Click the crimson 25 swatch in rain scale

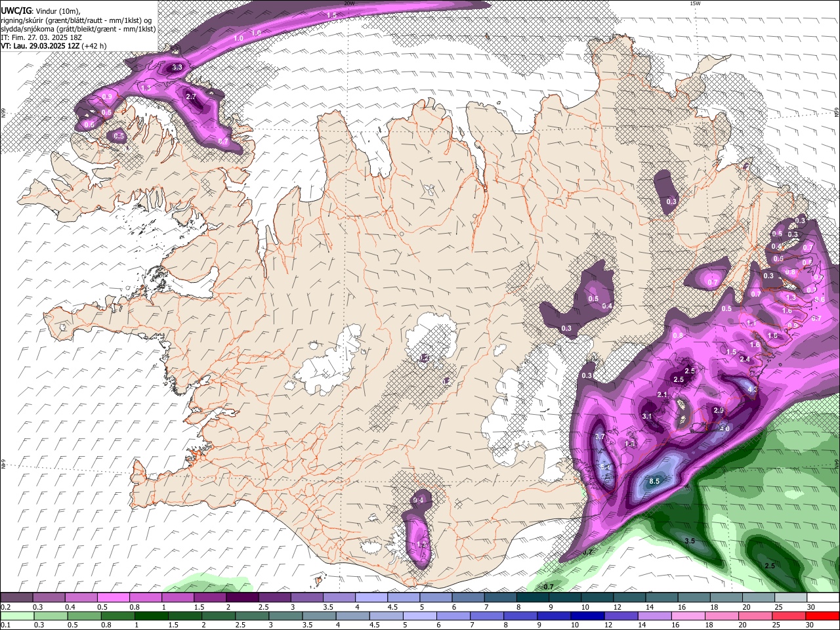789,616
